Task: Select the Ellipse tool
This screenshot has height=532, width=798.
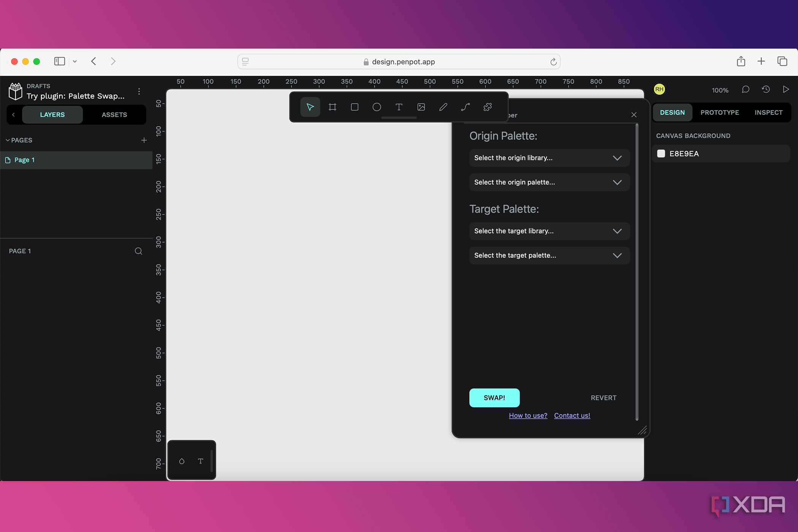Action: [377, 107]
